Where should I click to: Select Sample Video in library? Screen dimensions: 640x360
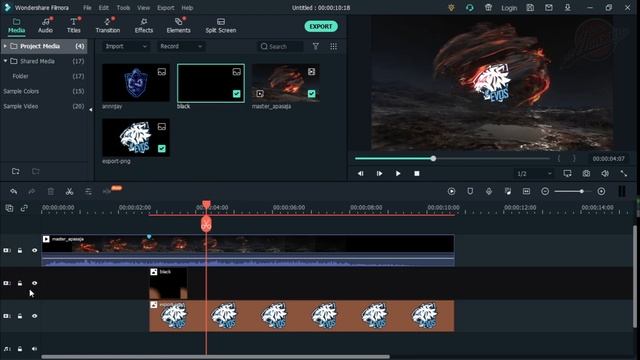tap(21, 107)
